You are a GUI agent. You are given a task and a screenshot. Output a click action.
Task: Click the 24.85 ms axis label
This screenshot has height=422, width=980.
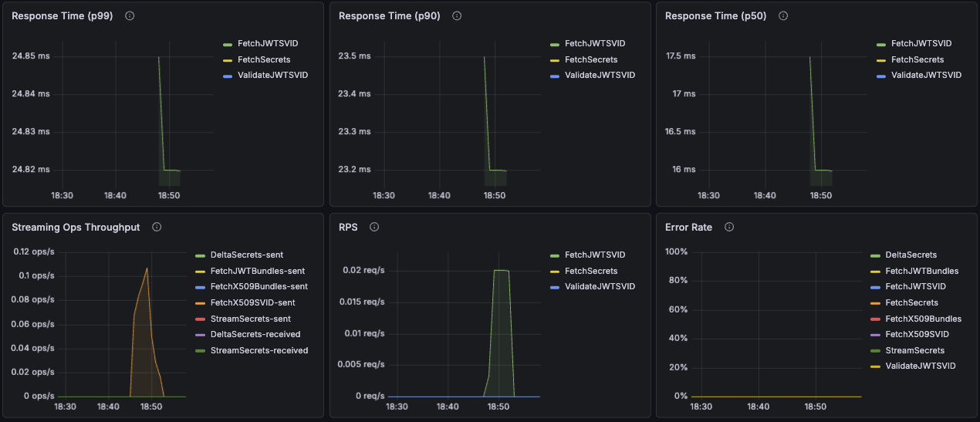click(31, 56)
